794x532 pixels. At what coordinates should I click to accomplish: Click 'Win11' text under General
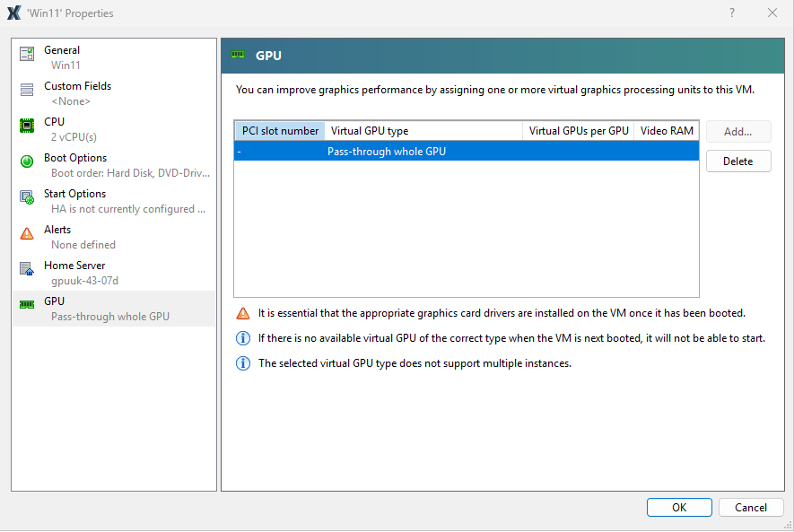point(65,65)
